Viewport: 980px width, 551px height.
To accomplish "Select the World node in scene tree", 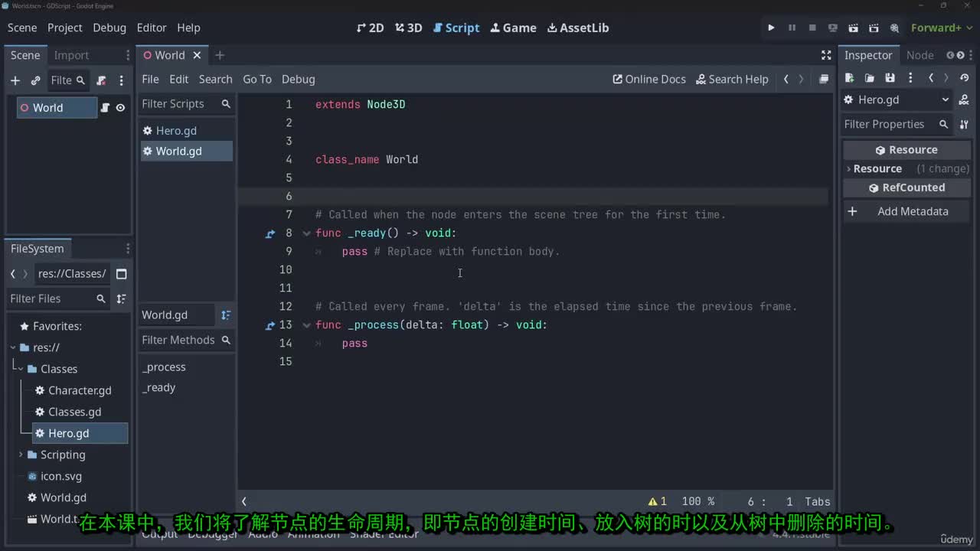I will point(57,108).
